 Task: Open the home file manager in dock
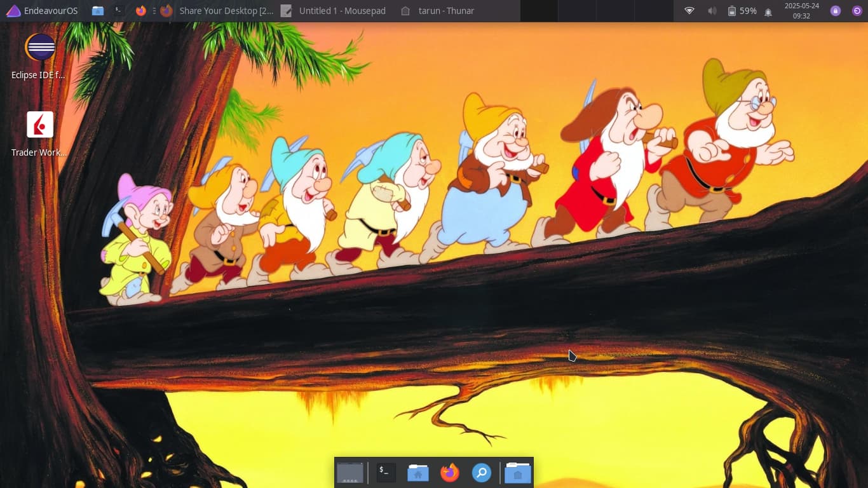pos(417,473)
